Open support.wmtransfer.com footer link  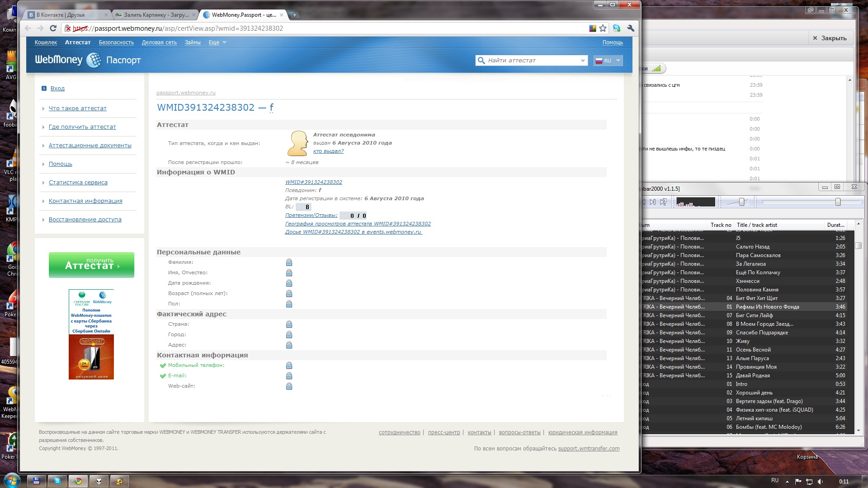point(589,449)
